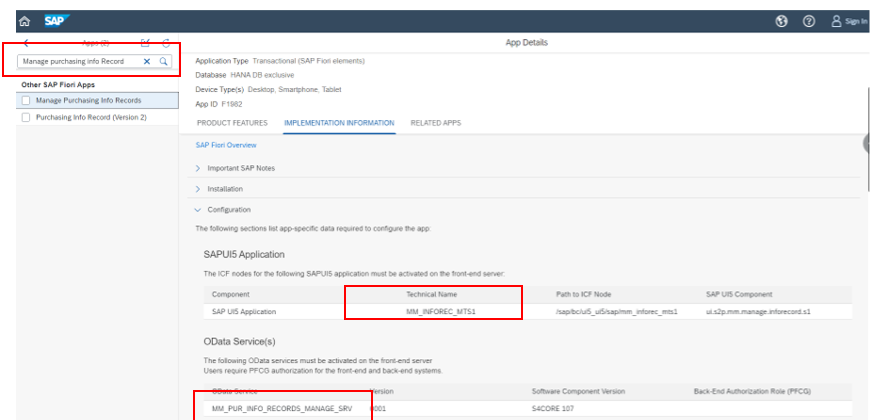Tick checkbox for Purchasing Info Record (Version 2)
This screenshot has height=420, width=871.
point(26,117)
